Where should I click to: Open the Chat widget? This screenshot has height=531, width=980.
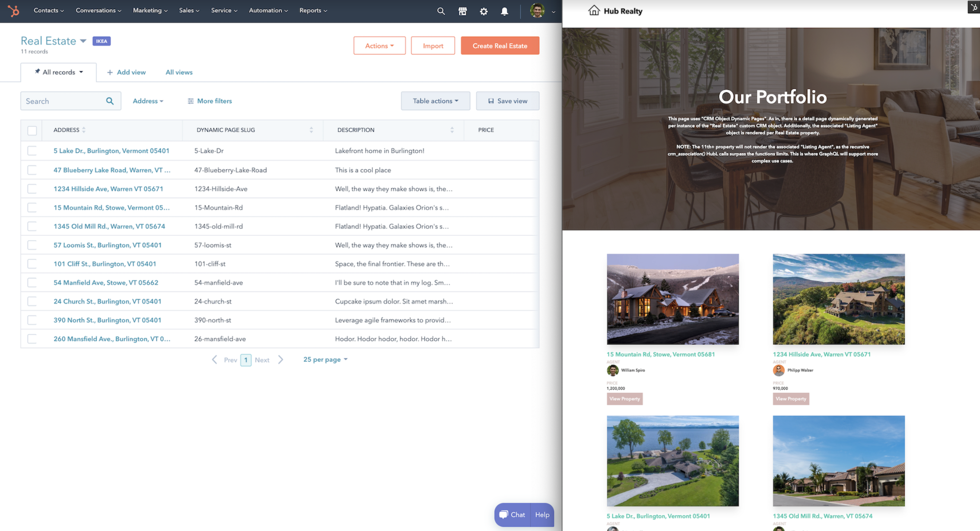pos(512,515)
